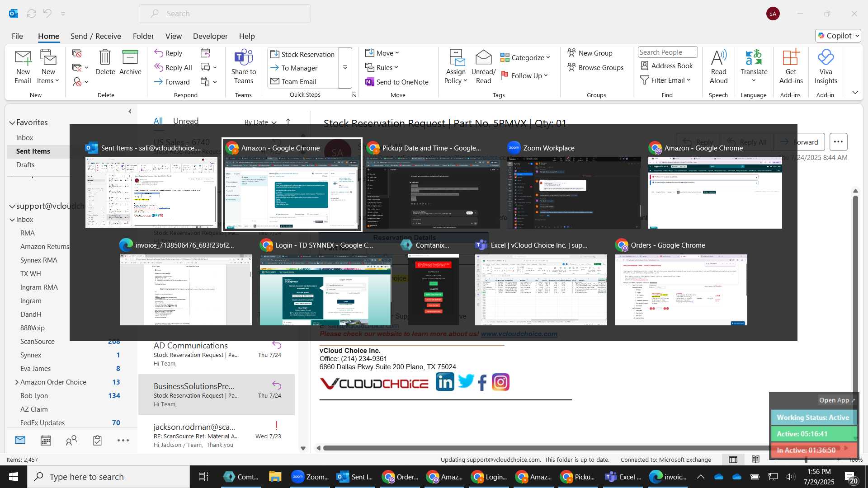Switch to Zoom Workplace window thumbnail

click(574, 185)
